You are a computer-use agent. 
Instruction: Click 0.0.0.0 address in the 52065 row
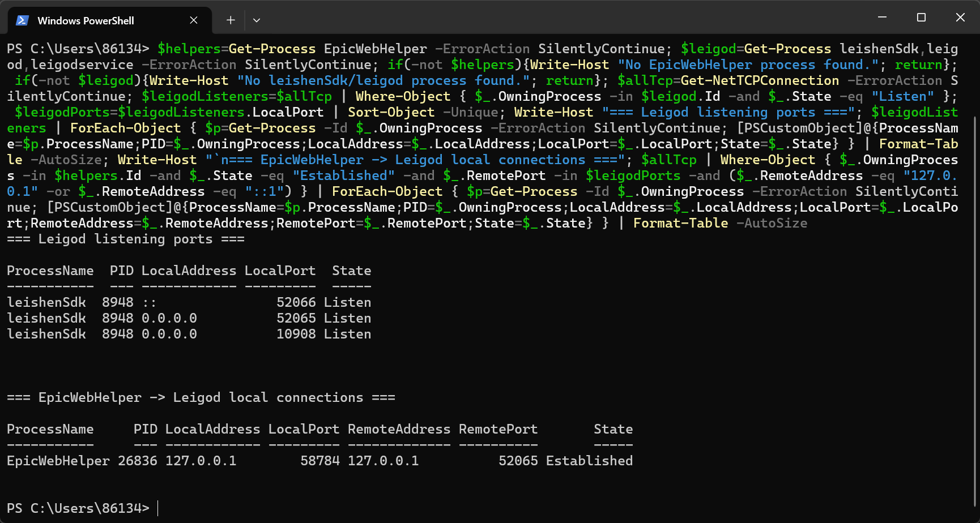(x=169, y=318)
